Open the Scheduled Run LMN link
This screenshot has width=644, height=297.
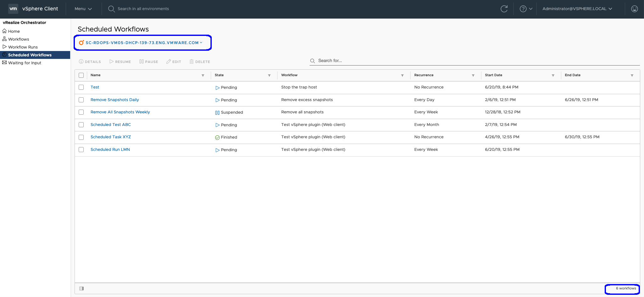pyautogui.click(x=110, y=150)
